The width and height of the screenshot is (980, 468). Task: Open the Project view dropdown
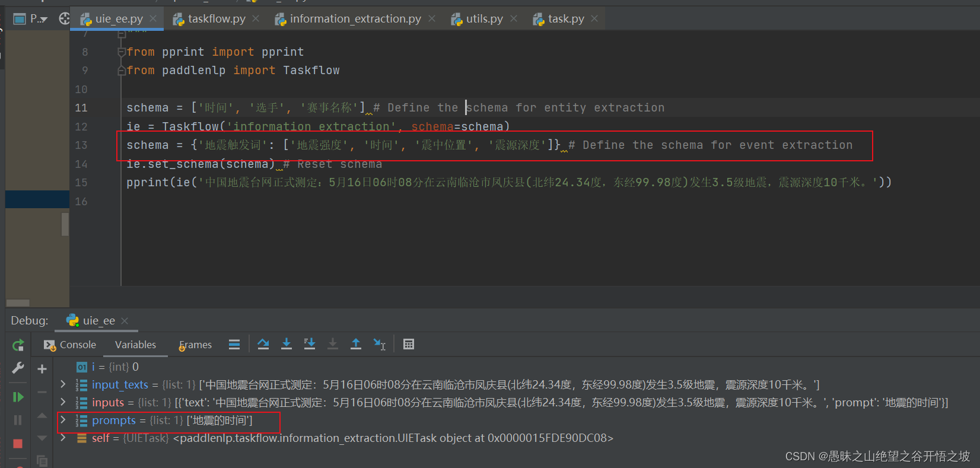(x=39, y=19)
